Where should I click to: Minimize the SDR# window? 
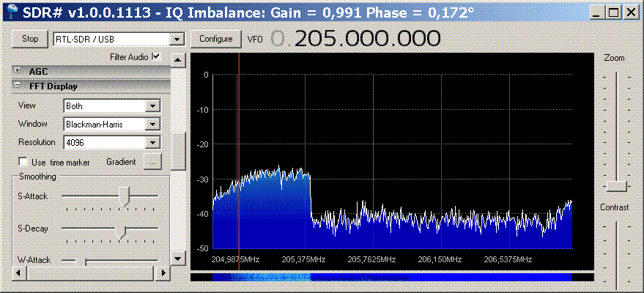pyautogui.click(x=598, y=12)
